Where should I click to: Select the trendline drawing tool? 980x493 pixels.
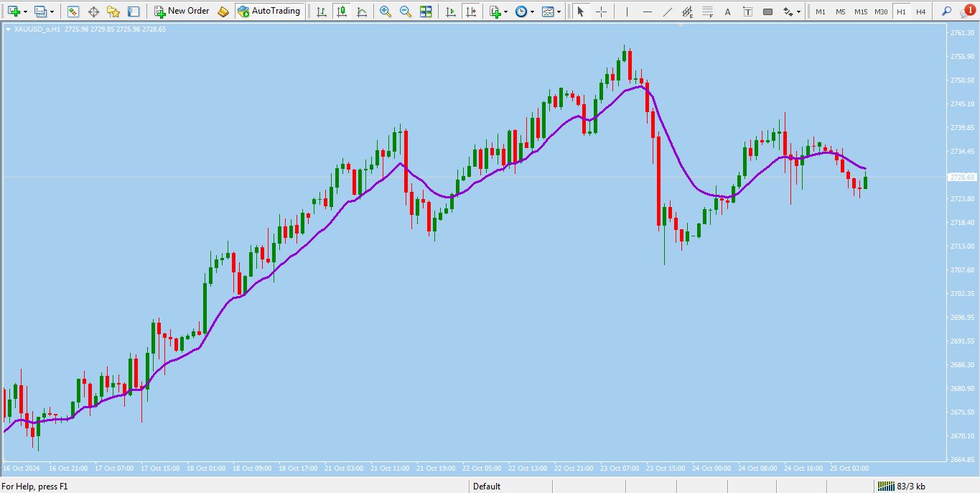[667, 11]
